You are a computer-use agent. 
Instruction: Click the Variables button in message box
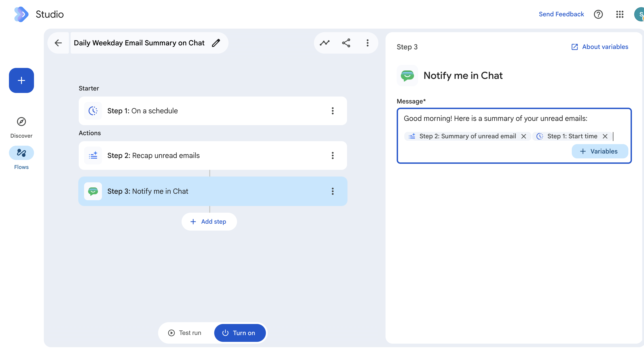click(x=600, y=151)
